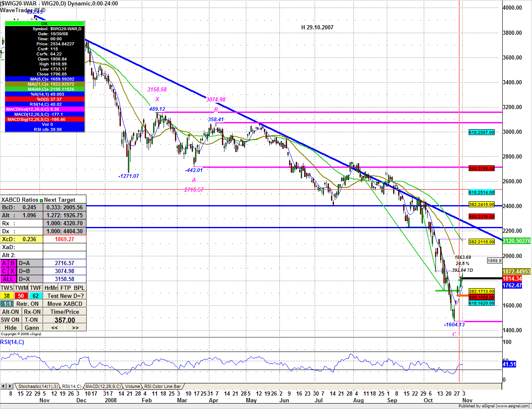The width and height of the screenshot is (532, 409).
Task: Click the Move XABCD button
Action: coord(65,304)
